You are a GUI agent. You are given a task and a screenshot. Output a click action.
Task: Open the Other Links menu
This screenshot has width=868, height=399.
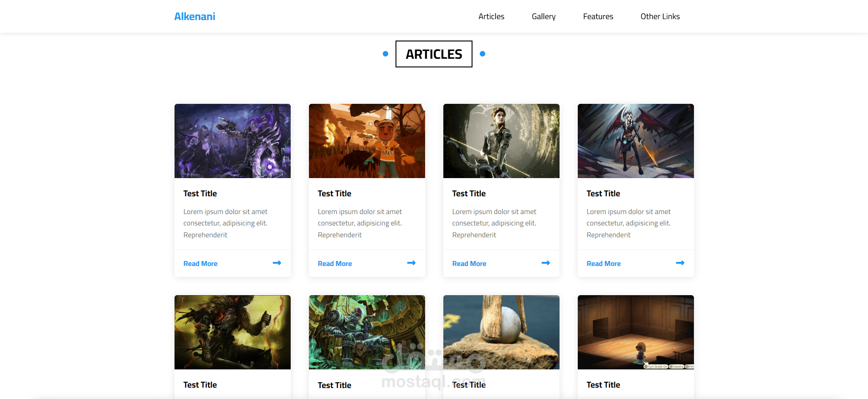(660, 16)
